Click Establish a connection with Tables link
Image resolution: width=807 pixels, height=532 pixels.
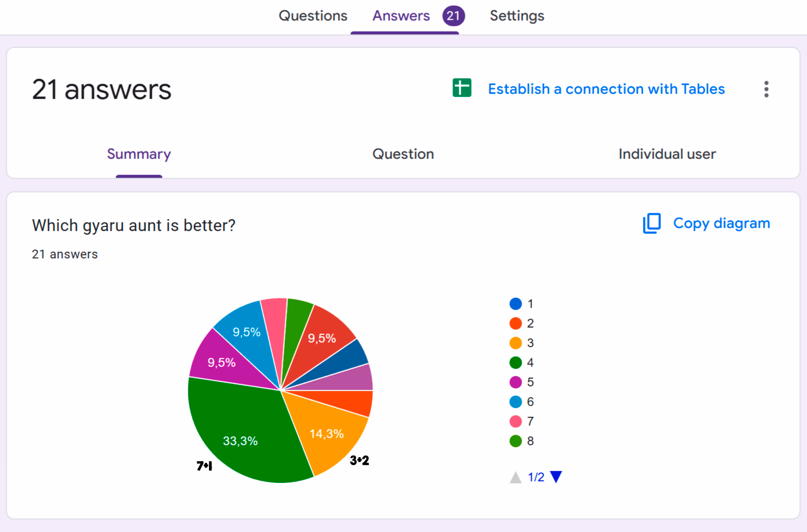pyautogui.click(x=606, y=89)
